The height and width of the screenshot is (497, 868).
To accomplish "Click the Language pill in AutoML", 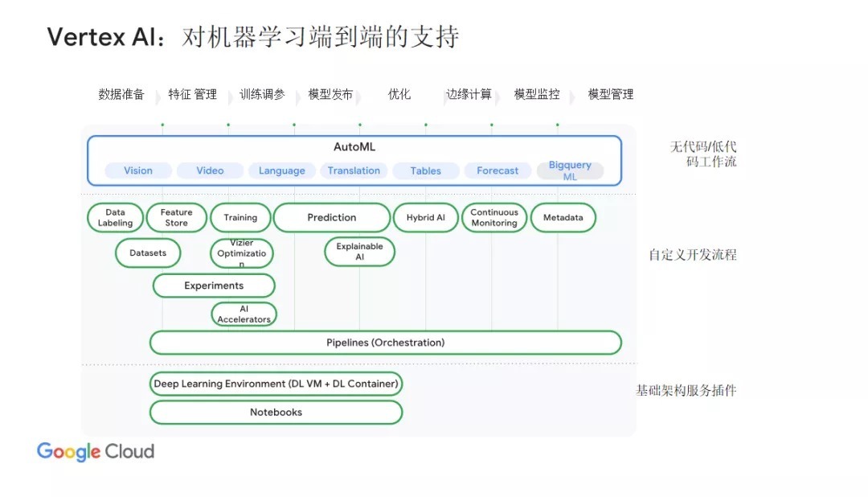I will click(x=282, y=170).
